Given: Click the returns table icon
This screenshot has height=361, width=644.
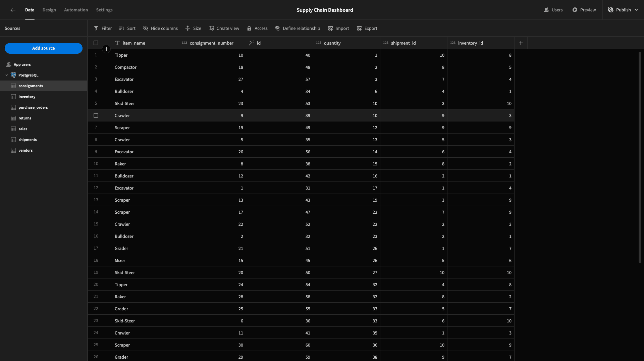Looking at the screenshot, I should 13,118.
